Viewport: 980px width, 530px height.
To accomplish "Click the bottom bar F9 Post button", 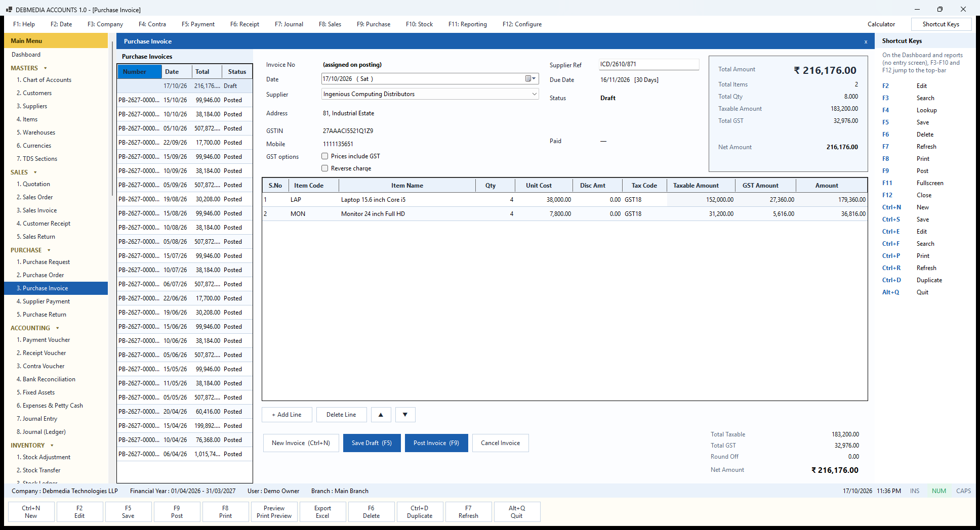I will point(177,512).
